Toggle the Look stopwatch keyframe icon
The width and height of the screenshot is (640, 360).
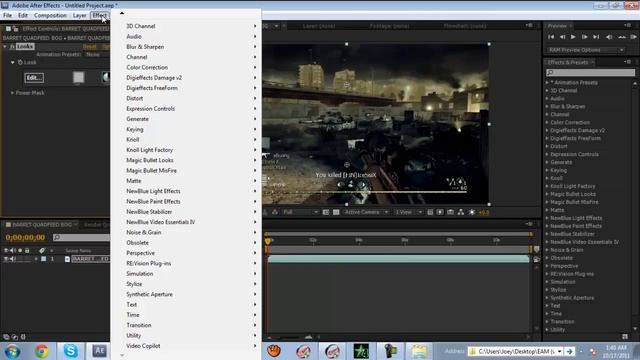click(20, 62)
